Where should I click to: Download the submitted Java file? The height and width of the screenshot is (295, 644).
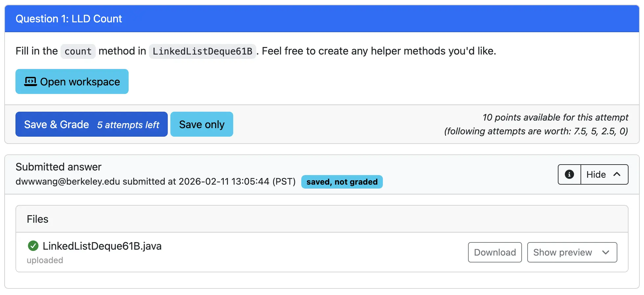[x=495, y=252]
